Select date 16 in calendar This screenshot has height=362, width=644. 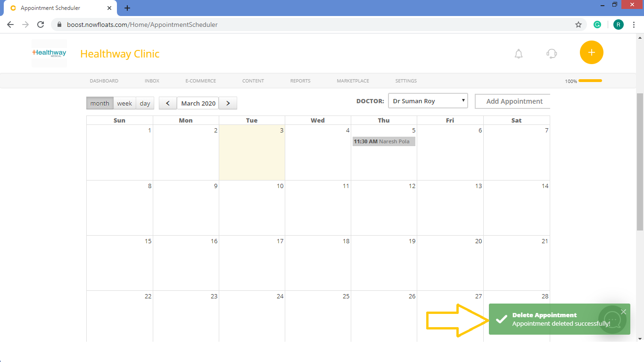(x=214, y=241)
